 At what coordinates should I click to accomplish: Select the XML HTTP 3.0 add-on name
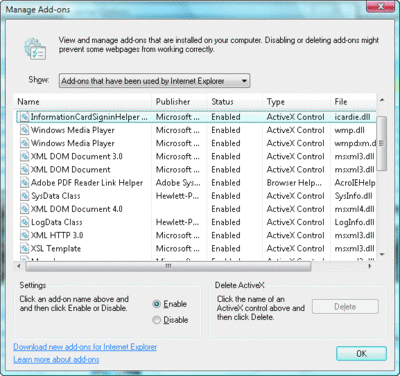(x=57, y=235)
